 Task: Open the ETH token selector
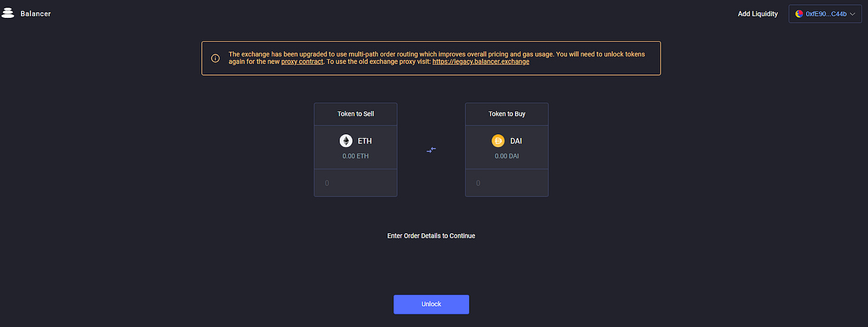(x=355, y=147)
